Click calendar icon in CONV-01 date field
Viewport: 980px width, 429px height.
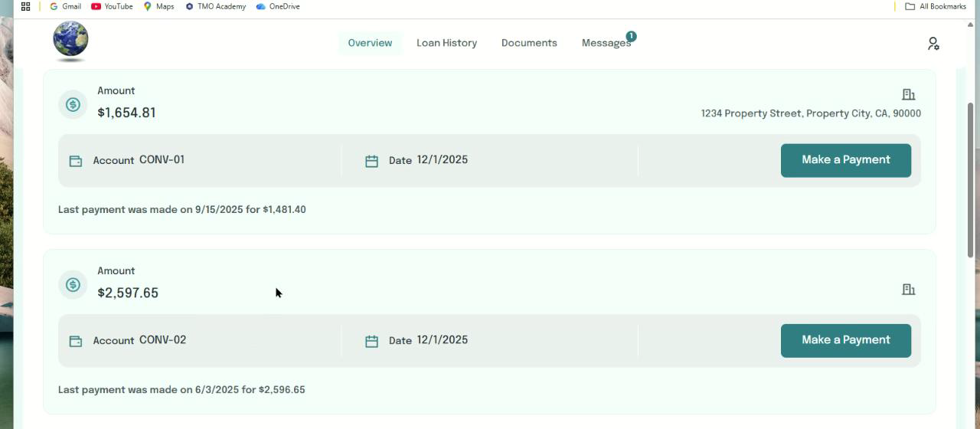click(371, 161)
